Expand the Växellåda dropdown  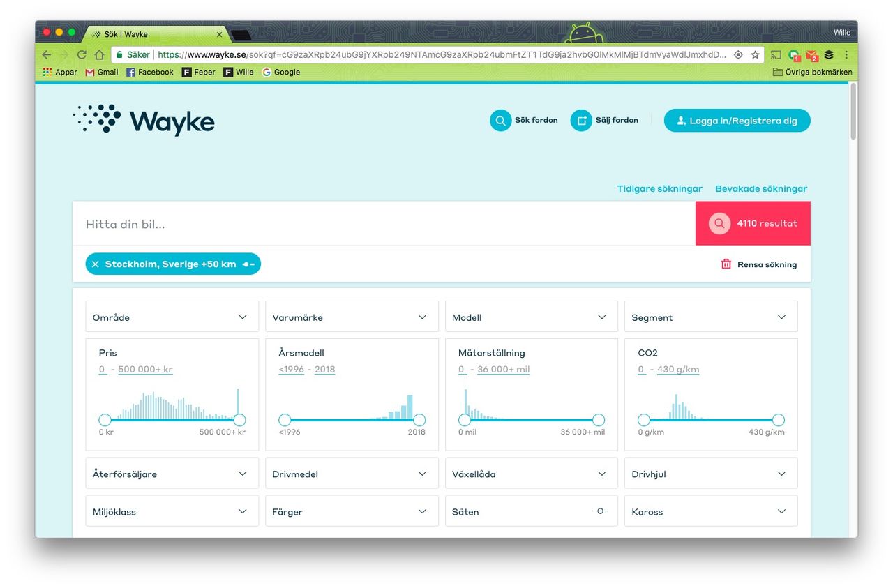pyautogui.click(x=531, y=474)
